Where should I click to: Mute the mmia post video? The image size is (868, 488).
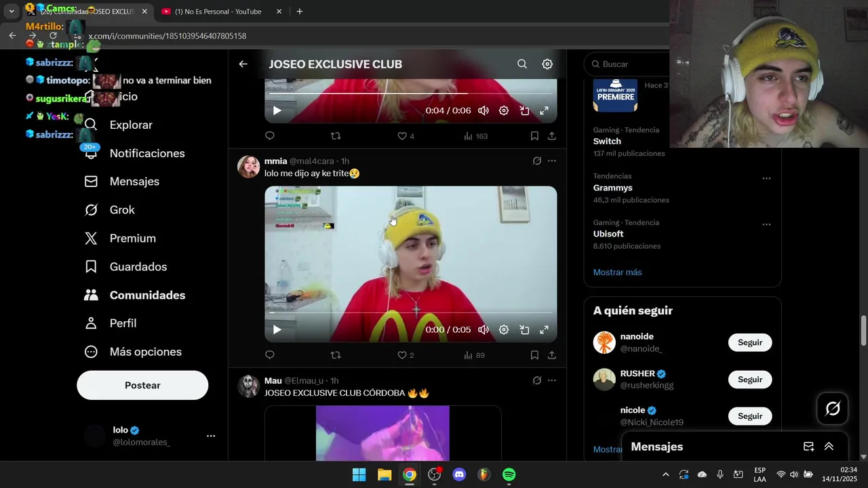[484, 329]
